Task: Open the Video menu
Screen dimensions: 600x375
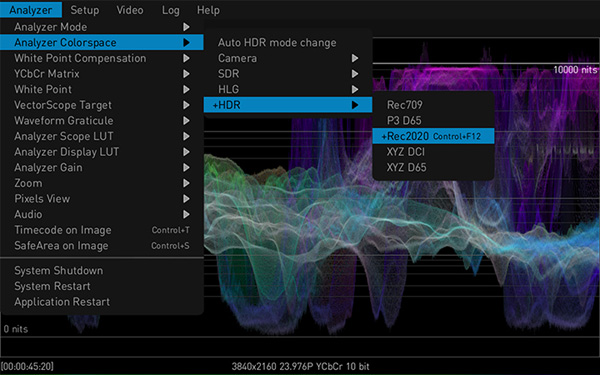Action: [130, 10]
